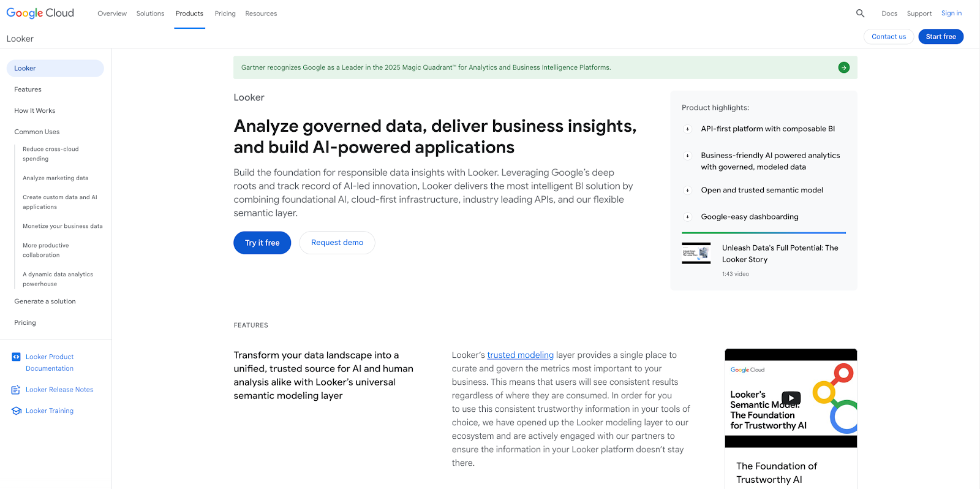Click the Looker Release Notes icon
This screenshot has height=489, width=980.
(x=16, y=390)
